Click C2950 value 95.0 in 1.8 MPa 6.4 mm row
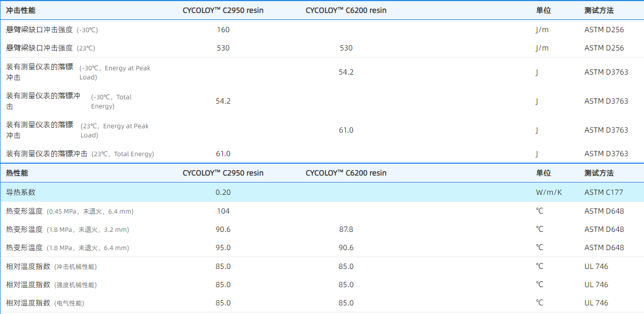 223,248
